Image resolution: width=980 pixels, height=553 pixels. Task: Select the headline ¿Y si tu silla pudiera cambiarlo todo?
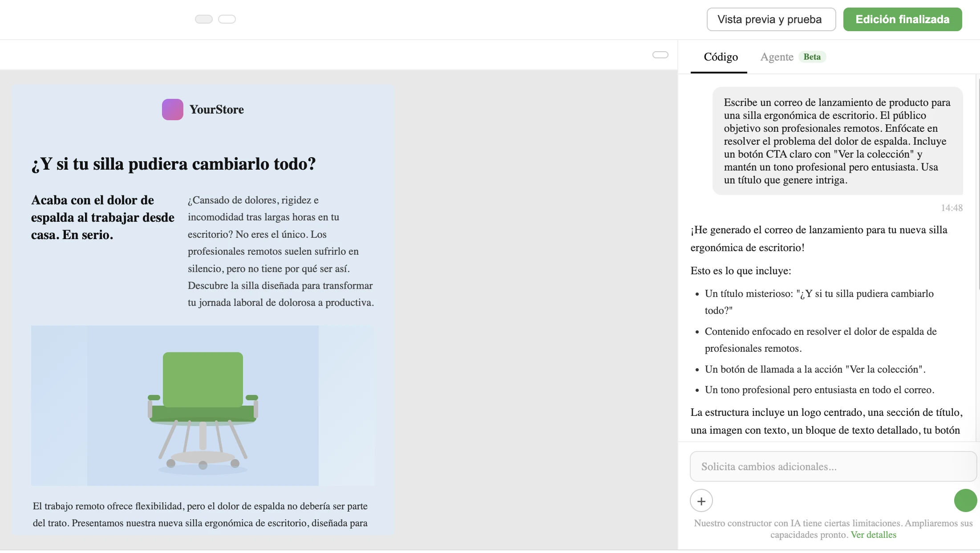174,164
